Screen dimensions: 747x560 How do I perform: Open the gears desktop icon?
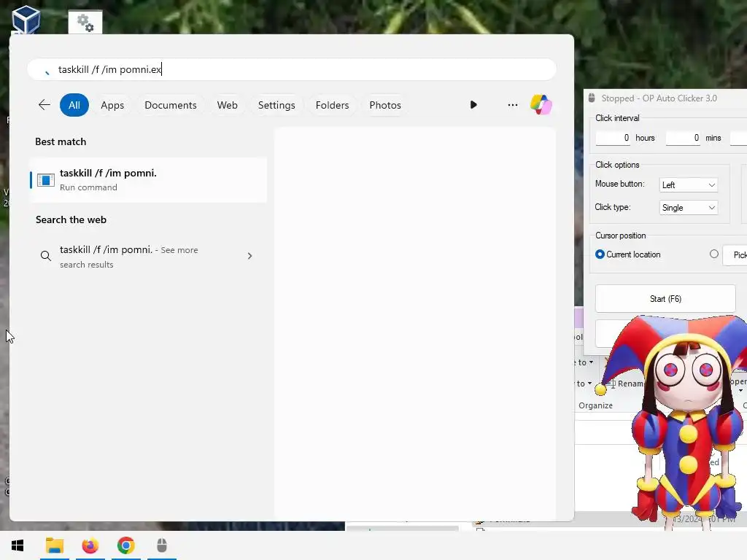pos(85,22)
